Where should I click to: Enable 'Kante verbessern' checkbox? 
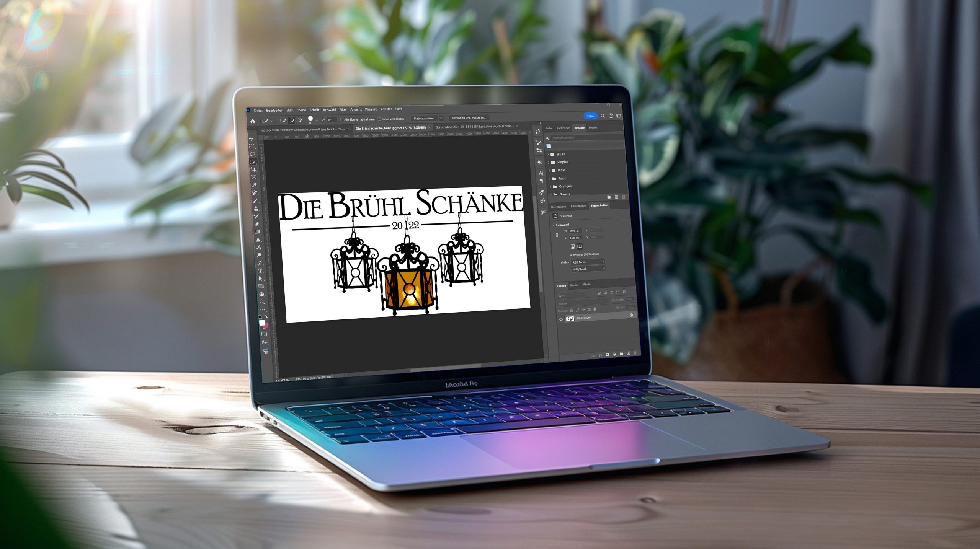[379, 119]
